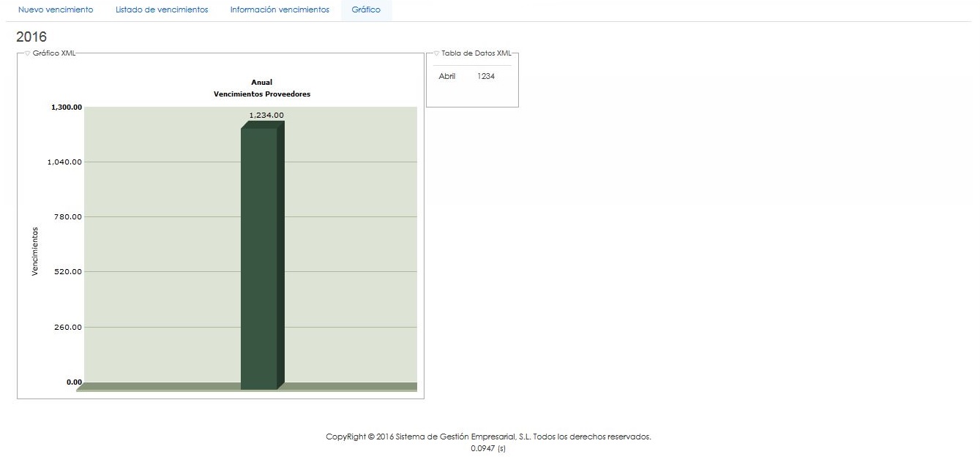Click the Abril cell in data table
The height and width of the screenshot is (457, 980).
[446, 76]
